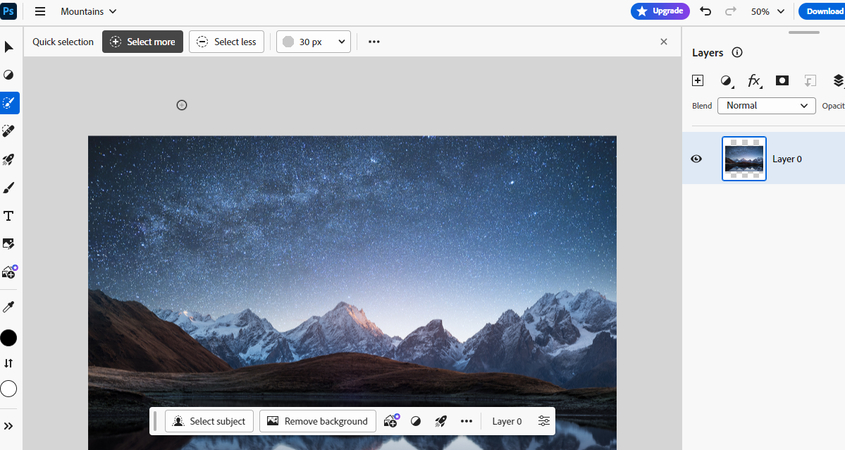Redo the last action
The image size is (845, 450).
tap(730, 11)
